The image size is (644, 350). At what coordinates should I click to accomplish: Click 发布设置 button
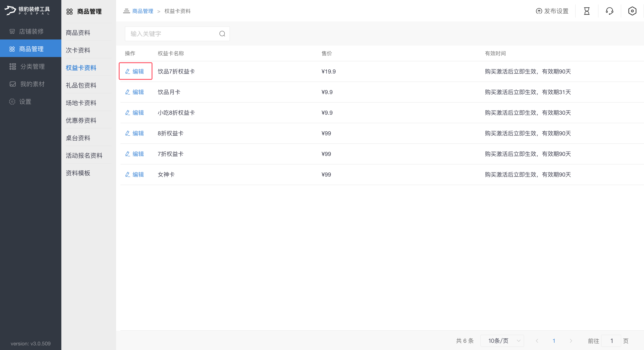point(552,11)
